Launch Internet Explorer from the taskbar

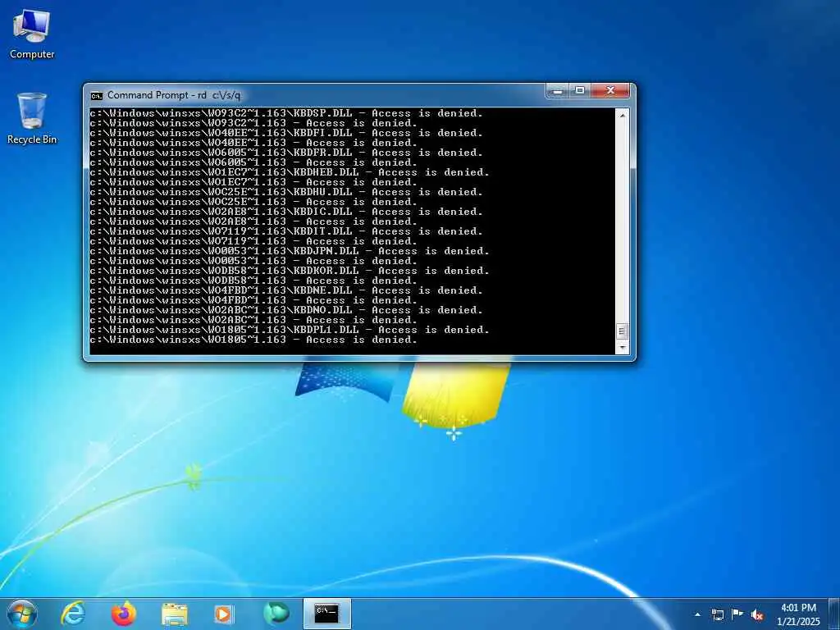pyautogui.click(x=73, y=614)
